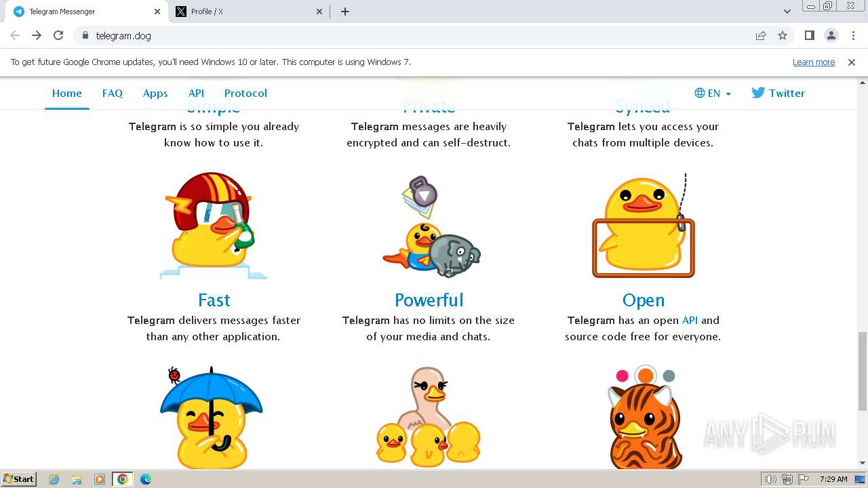Open Windows Explorer folder from taskbar
Screen dimensions: 868x488
pos(77,479)
